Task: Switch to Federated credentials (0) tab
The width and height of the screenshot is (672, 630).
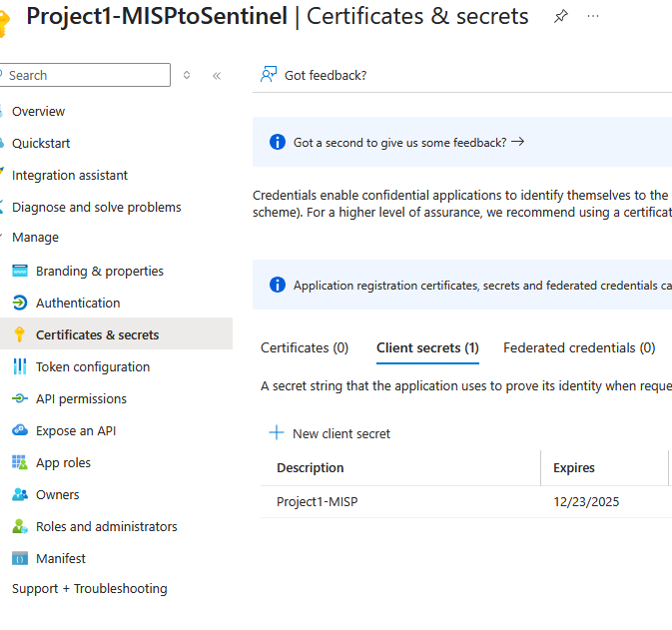Action: pos(579,348)
